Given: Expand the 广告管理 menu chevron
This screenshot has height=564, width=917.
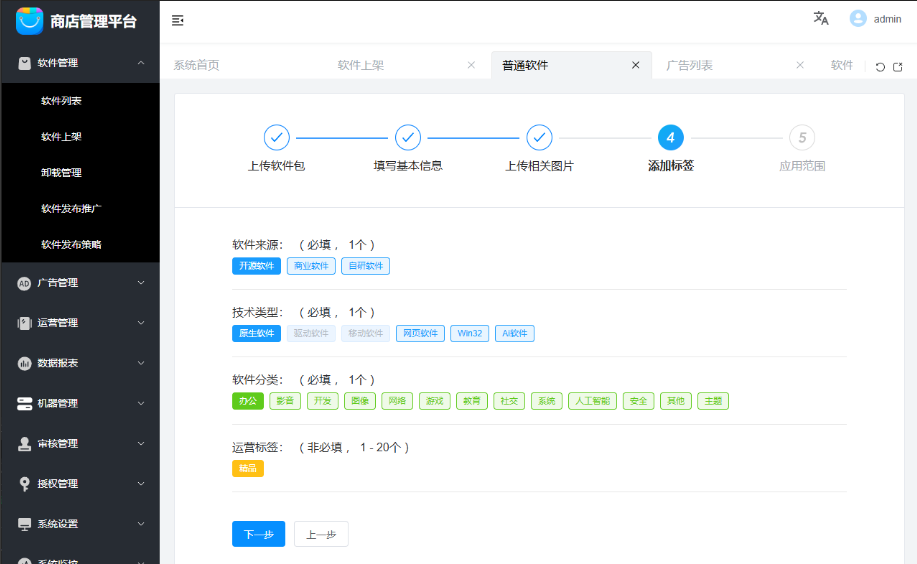Looking at the screenshot, I should [141, 283].
